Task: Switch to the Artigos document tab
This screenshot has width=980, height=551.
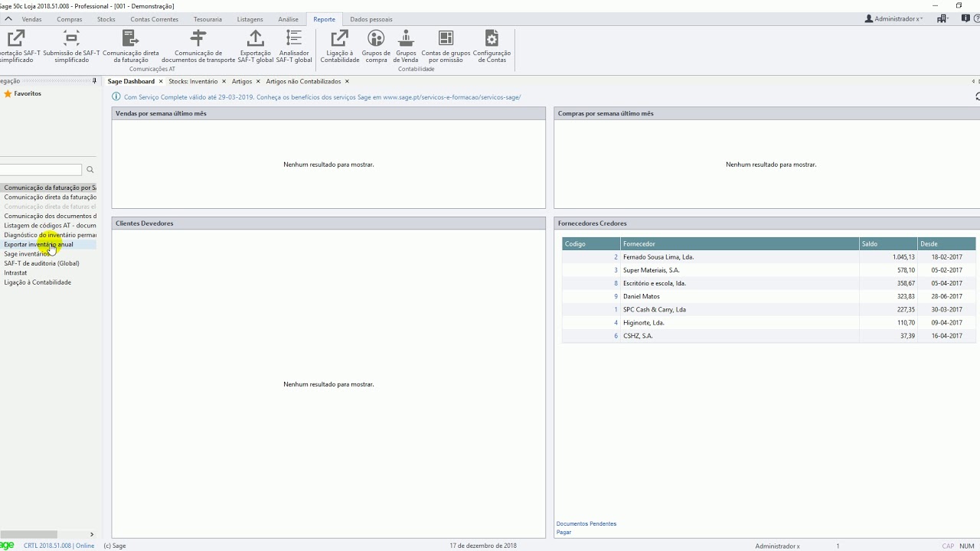Action: [242, 81]
